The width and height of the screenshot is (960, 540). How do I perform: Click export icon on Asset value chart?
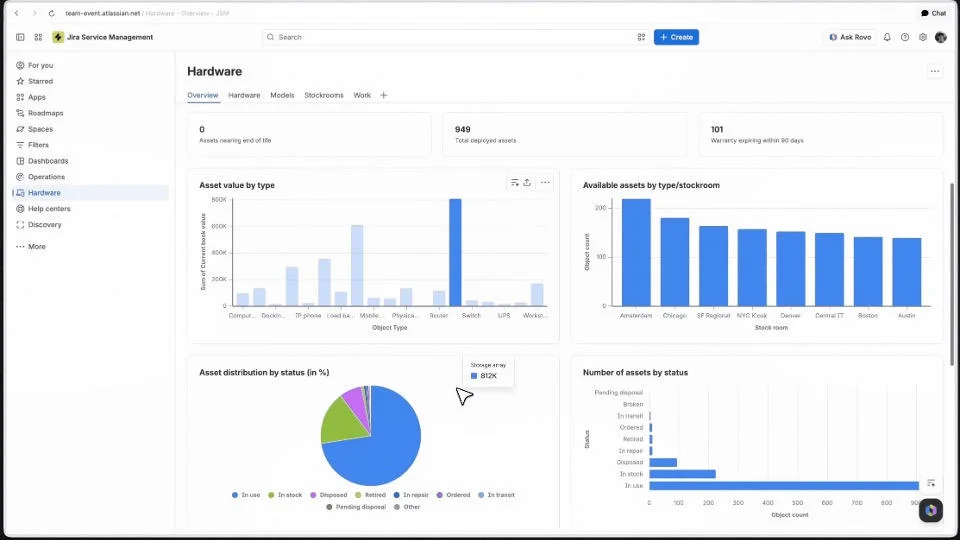coord(527,182)
